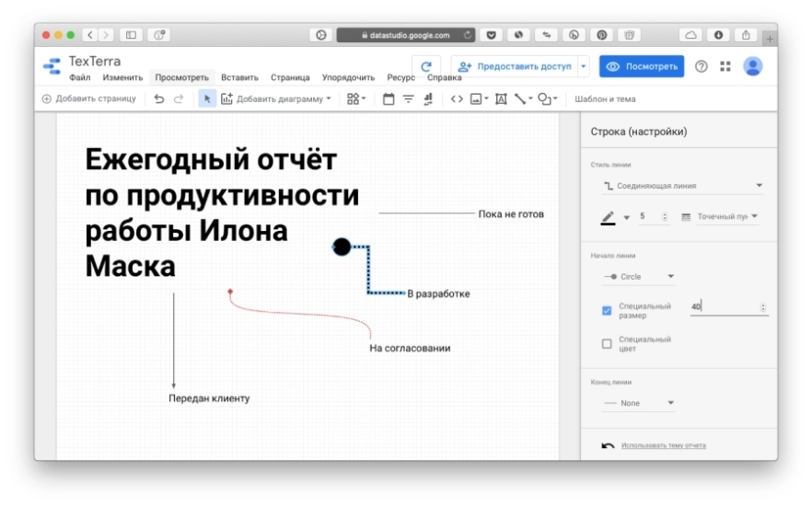Open the shape tool dropdown
The width and height of the screenshot is (812, 506).
point(548,98)
